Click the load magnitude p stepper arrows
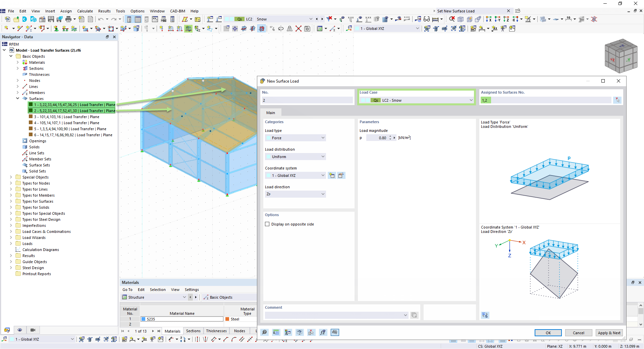This screenshot has height=349, width=644. tap(390, 138)
